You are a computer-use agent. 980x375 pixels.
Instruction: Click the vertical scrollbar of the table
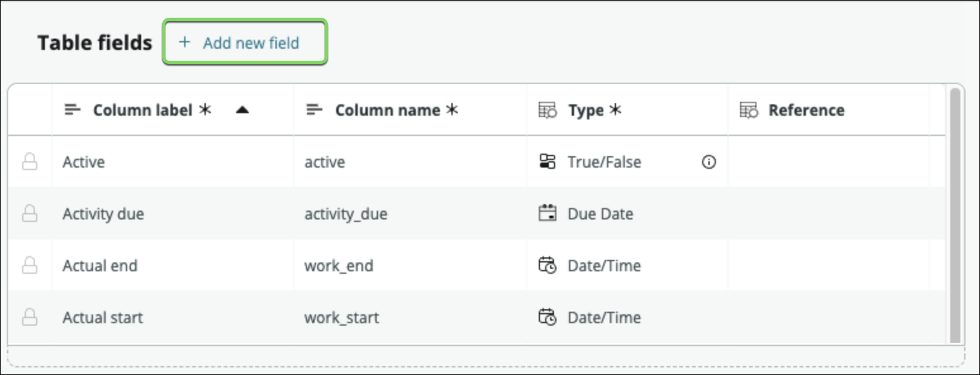[x=955, y=215]
